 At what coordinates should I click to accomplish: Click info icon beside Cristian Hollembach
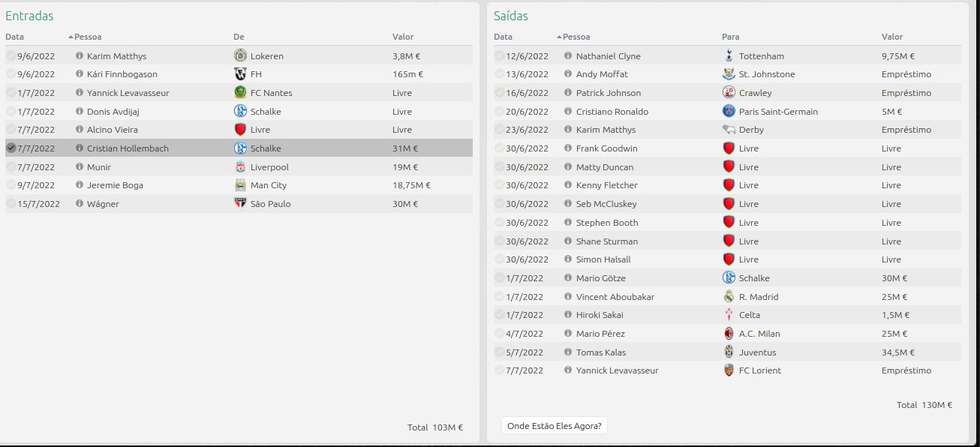[x=80, y=148]
